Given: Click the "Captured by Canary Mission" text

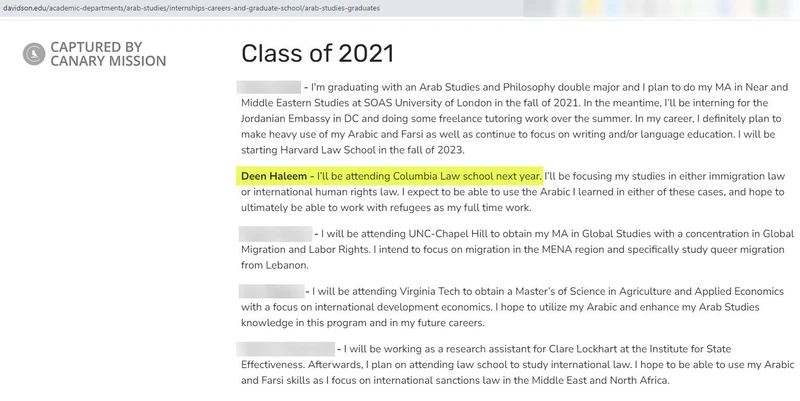Looking at the screenshot, I should point(107,53).
